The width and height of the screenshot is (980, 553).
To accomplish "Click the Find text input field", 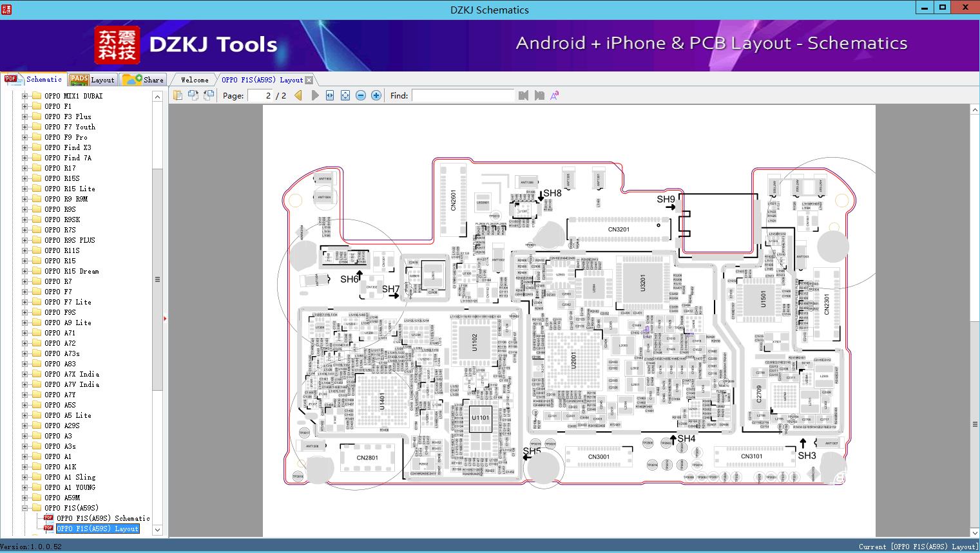I will point(463,95).
